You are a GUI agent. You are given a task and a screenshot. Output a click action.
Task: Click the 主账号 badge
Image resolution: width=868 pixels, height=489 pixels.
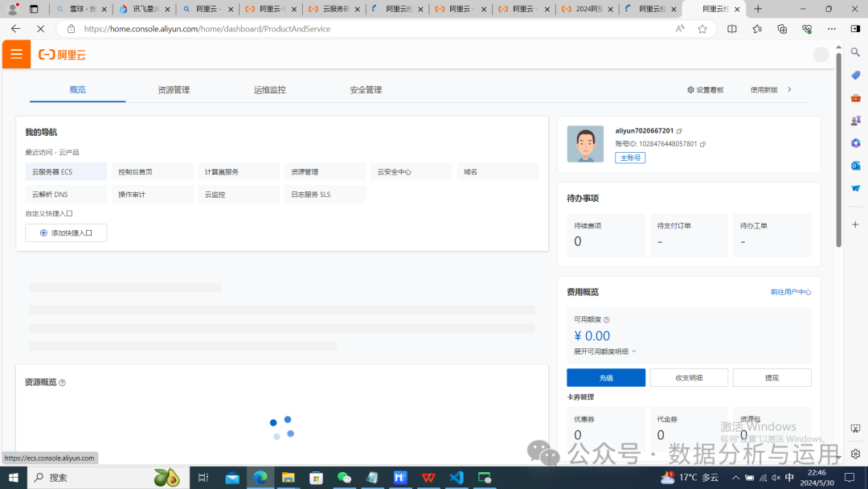tap(630, 158)
